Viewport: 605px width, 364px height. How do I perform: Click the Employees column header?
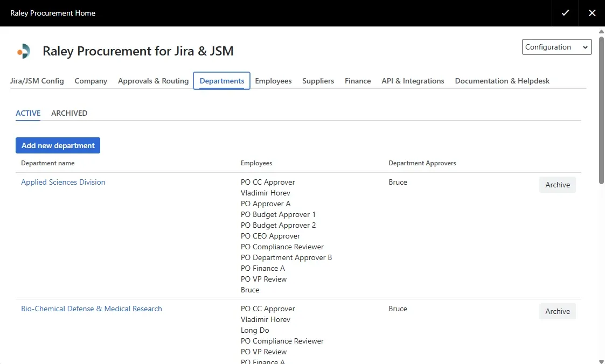click(256, 163)
